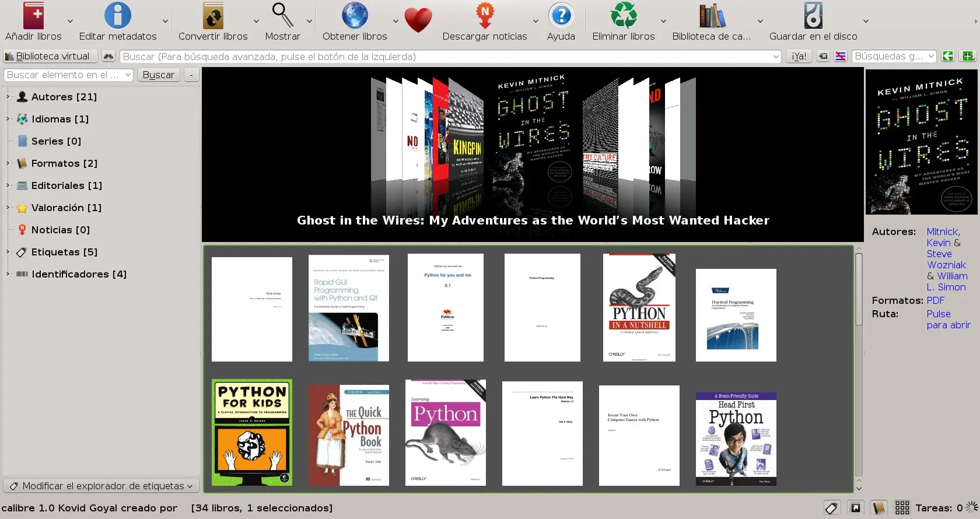The height and width of the screenshot is (519, 980).
Task: Open dropdown arrow next to Añadir libros
Action: pyautogui.click(x=70, y=21)
